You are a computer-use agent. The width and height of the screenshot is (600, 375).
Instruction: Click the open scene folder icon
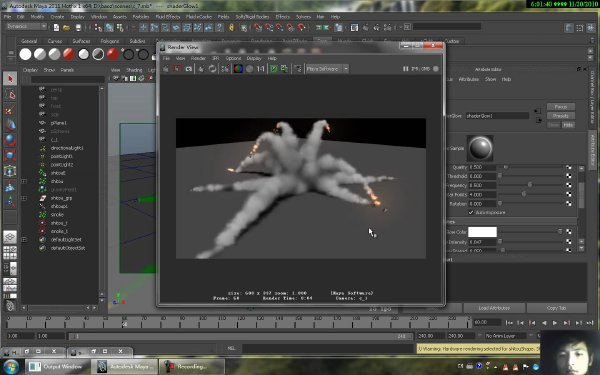tap(67, 27)
